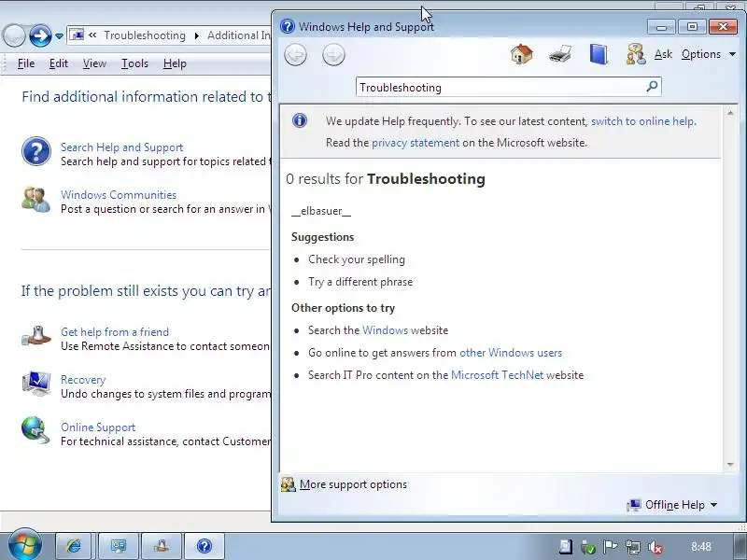This screenshot has width=747, height=560.
Task: Open Get help from a friend link
Action: pos(115,332)
